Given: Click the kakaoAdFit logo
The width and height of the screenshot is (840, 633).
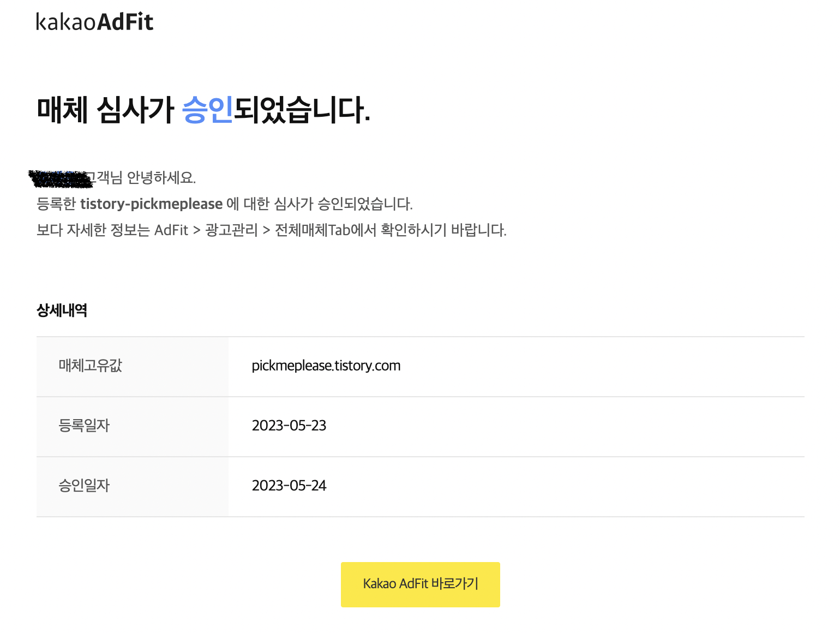Looking at the screenshot, I should tap(95, 22).
